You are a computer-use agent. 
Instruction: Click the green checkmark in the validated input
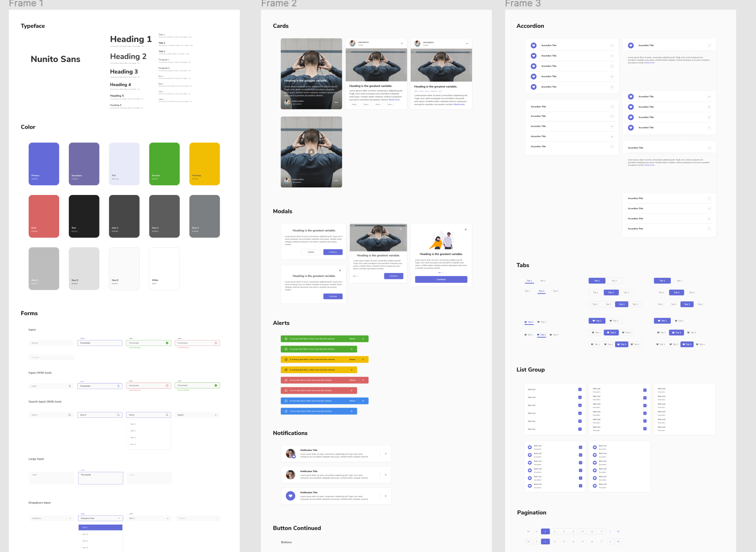[x=167, y=343]
